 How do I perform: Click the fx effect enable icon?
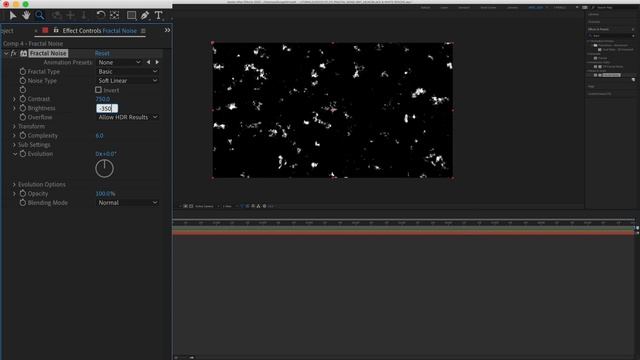[x=14, y=53]
